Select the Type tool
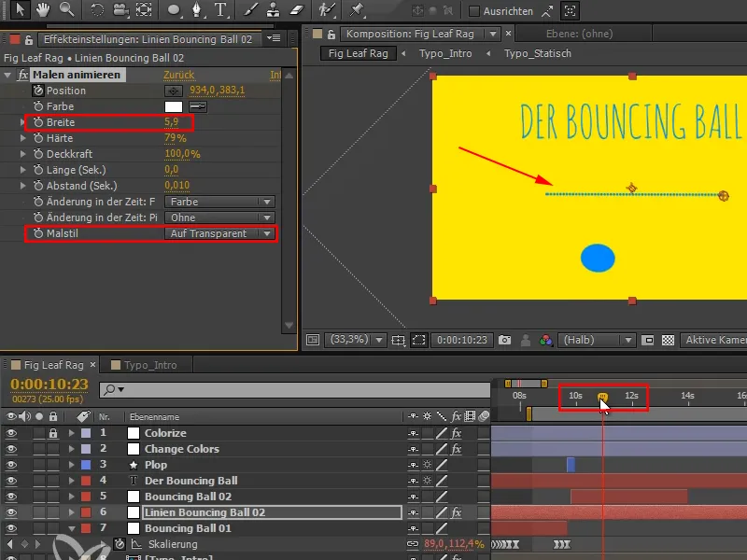This screenshot has width=747, height=560. (220, 11)
